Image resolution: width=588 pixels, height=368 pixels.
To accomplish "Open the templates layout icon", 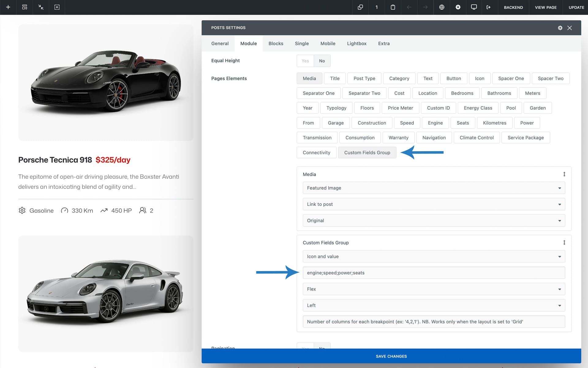I will point(24,7).
